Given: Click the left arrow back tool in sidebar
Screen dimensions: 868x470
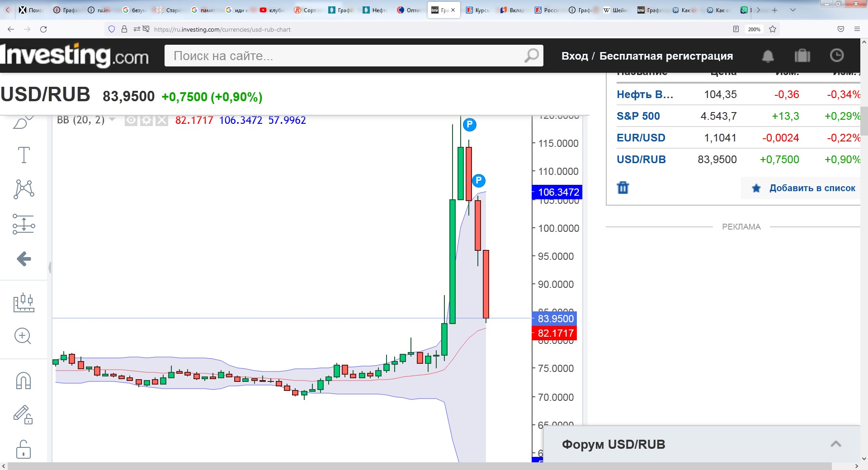Looking at the screenshot, I should pos(24,258).
